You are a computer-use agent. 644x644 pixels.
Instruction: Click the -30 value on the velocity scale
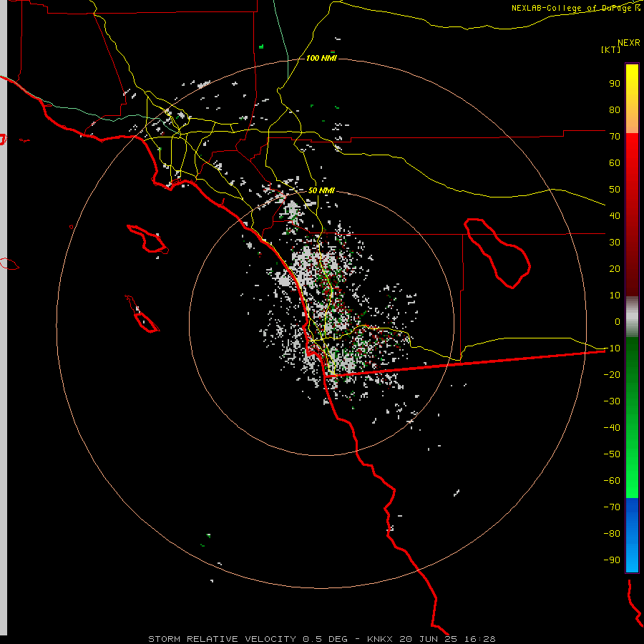[x=612, y=401]
